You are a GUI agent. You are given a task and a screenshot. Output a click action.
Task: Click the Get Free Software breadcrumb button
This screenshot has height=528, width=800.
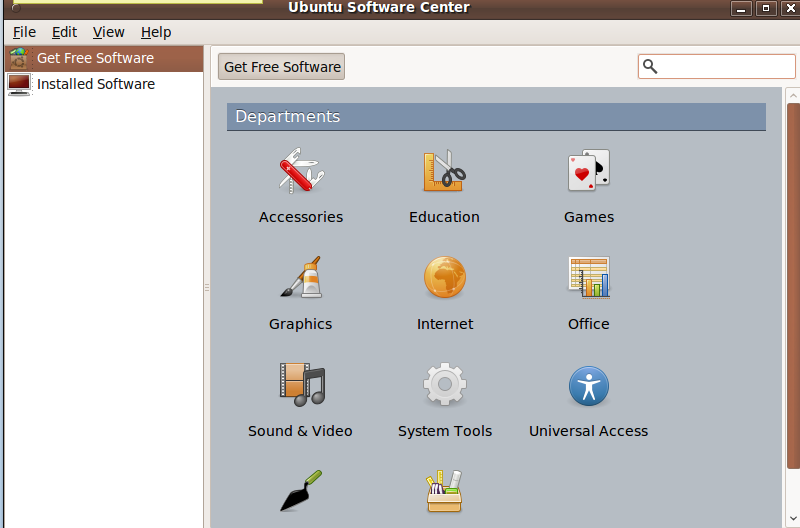pos(282,67)
